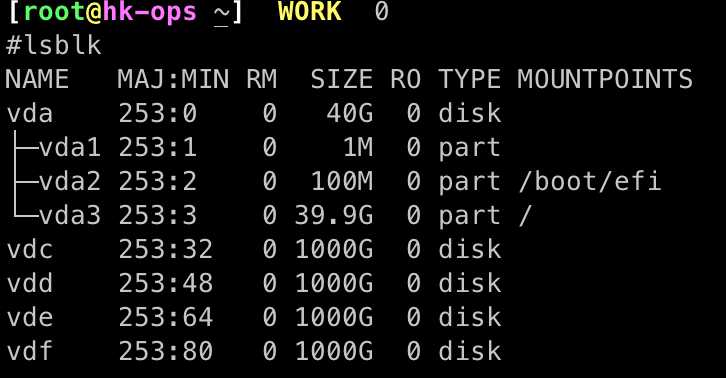Image resolution: width=726 pixels, height=378 pixels.
Task: Click the device name 'vda'
Action: coord(30,113)
